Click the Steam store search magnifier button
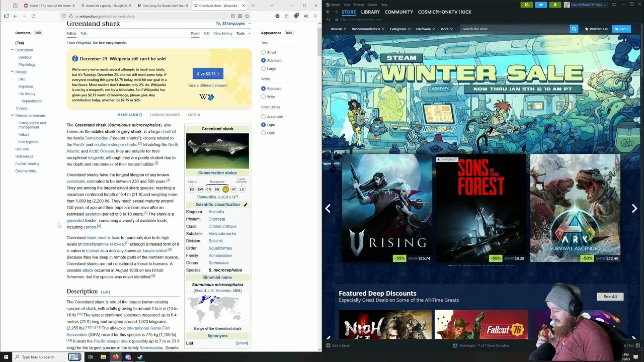Image resolution: width=644 pixels, height=362 pixels. [x=574, y=29]
